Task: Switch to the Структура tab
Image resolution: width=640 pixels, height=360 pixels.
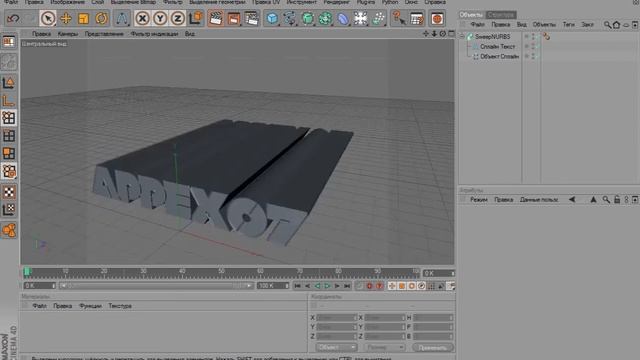Action: point(501,15)
